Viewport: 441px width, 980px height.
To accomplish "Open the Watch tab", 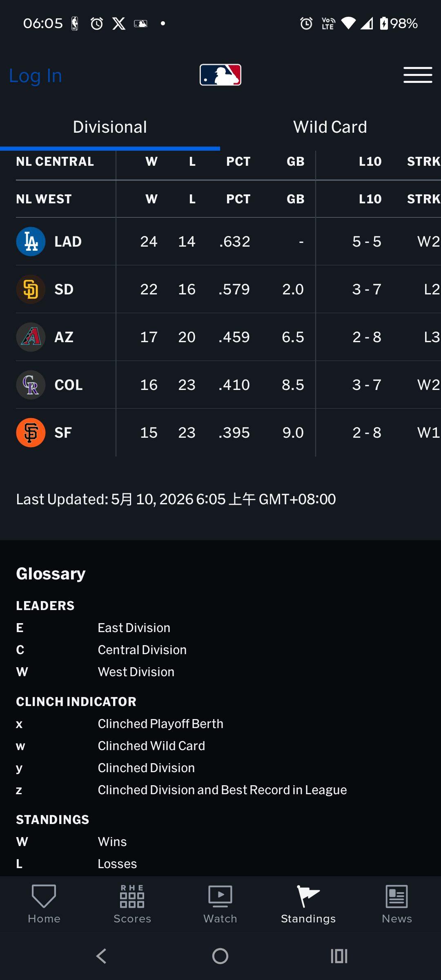I will coord(220,904).
